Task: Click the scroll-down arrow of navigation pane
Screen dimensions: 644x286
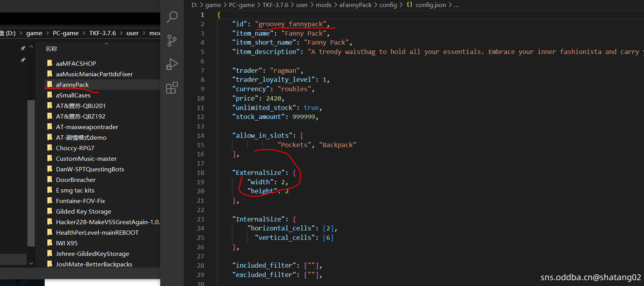Action: pyautogui.click(x=31, y=264)
